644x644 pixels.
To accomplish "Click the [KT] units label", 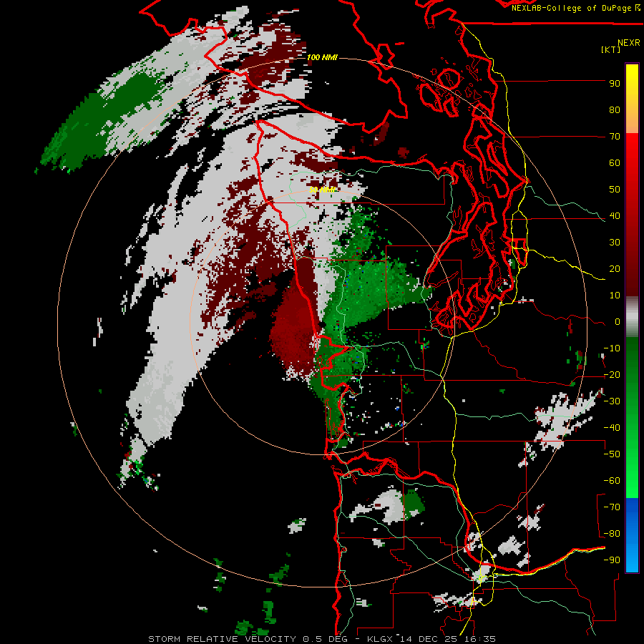I will 611,49.
